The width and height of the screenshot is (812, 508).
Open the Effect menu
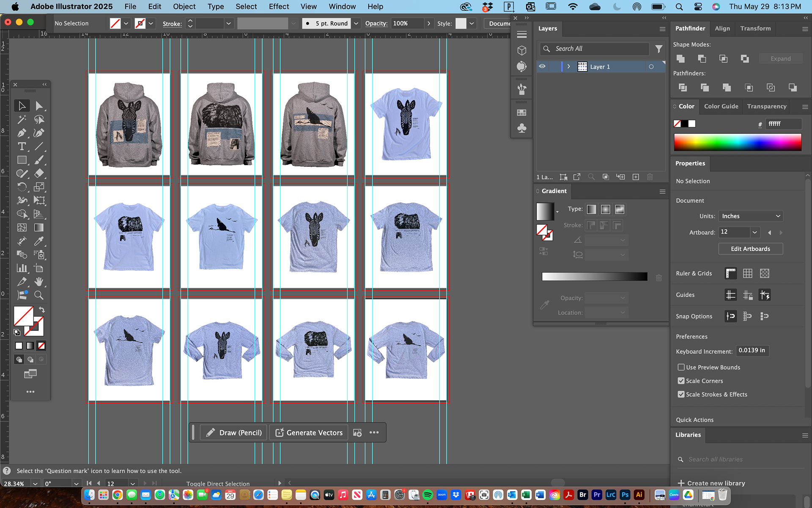tap(279, 6)
